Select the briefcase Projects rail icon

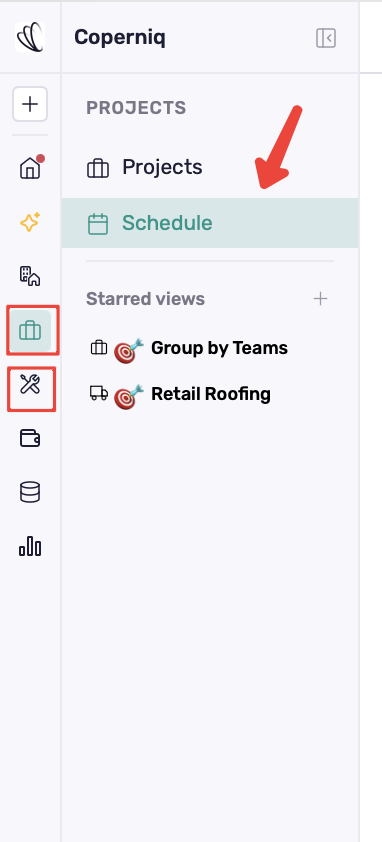click(x=30, y=330)
